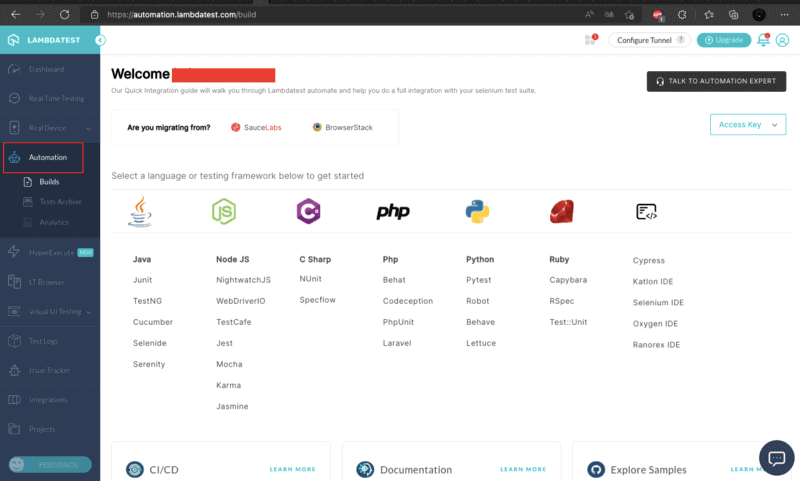The image size is (800, 481).
Task: Add page to favorites star icon
Action: pyautogui.click(x=629, y=14)
